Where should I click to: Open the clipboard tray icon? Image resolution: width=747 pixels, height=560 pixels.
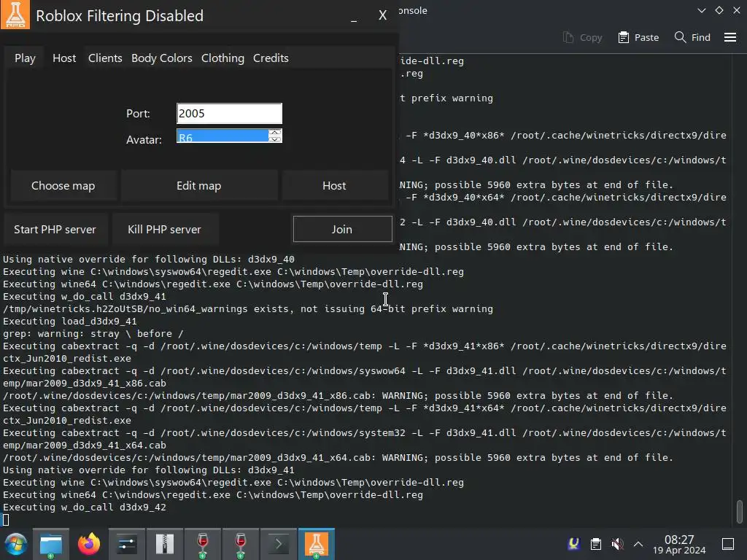click(596, 544)
